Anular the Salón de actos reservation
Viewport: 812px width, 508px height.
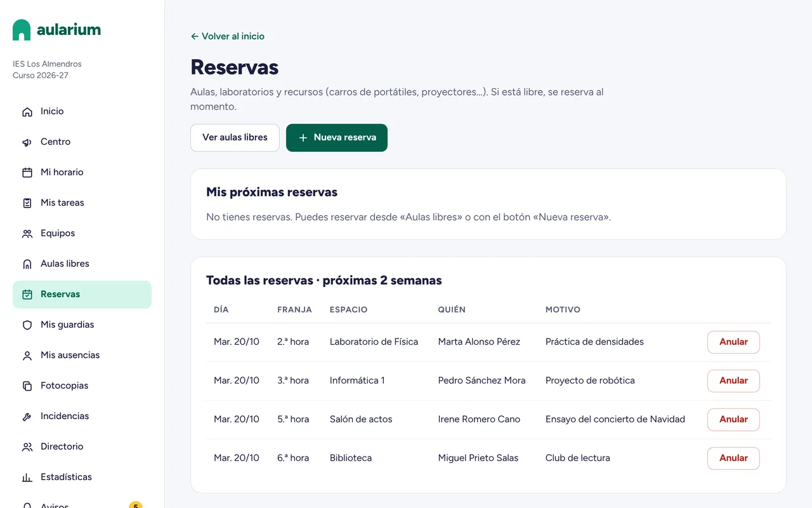click(733, 420)
